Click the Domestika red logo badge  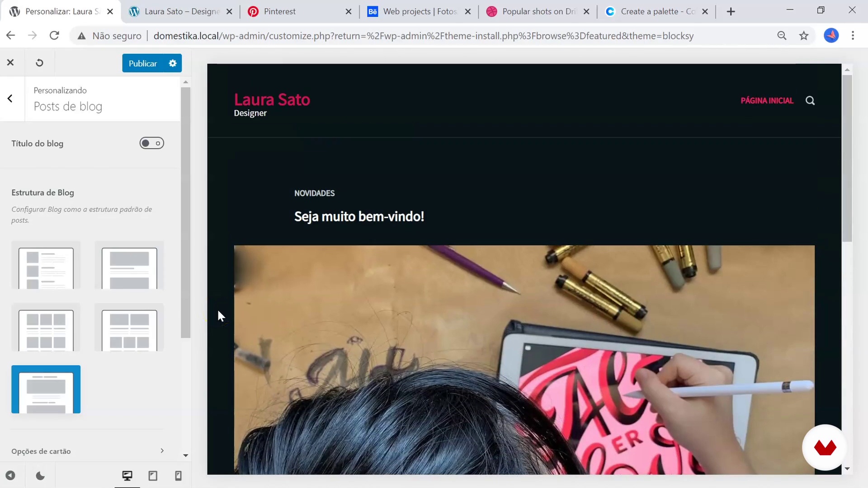click(x=825, y=447)
